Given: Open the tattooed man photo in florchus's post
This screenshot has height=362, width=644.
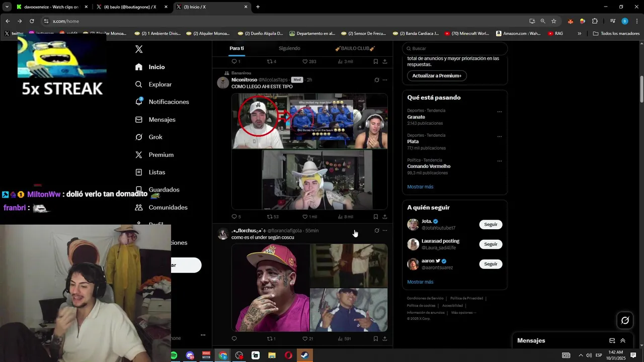Looking at the screenshot, I should [x=271, y=288].
